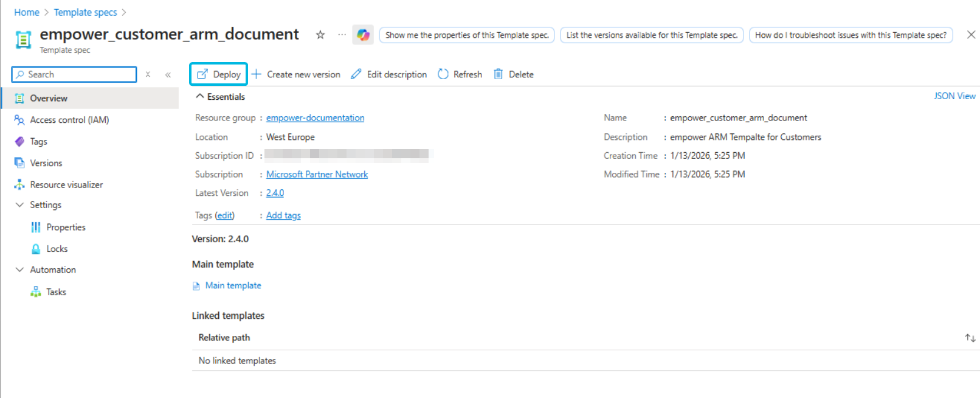The height and width of the screenshot is (398, 980).
Task: Click the Main template document icon
Action: pyautogui.click(x=196, y=286)
